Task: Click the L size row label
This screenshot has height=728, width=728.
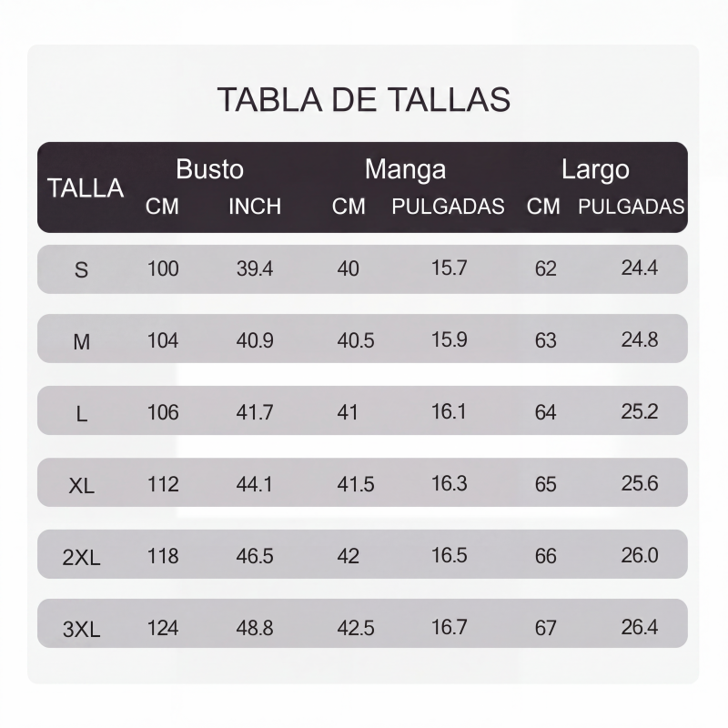Action: [81, 414]
